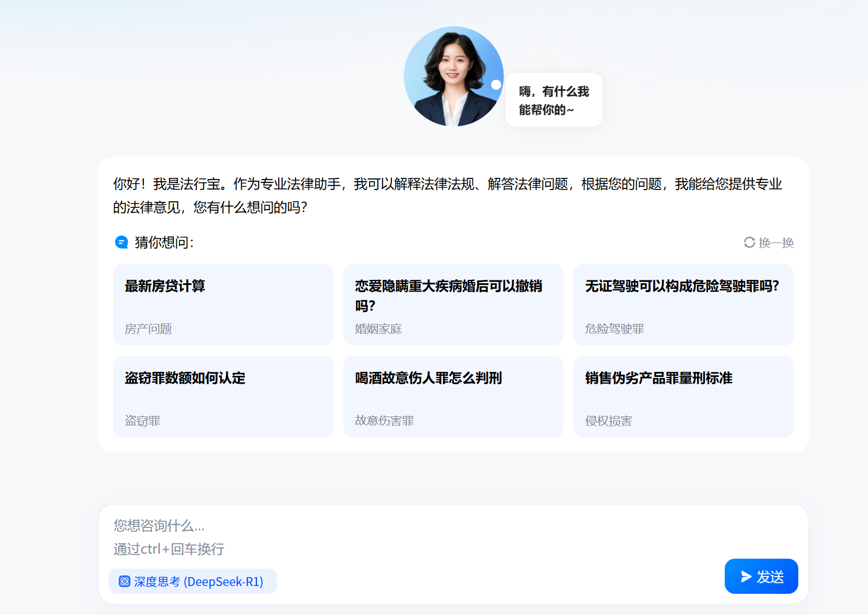
Task: Click the 危险驾驶罪 category label
Action: 614,329
